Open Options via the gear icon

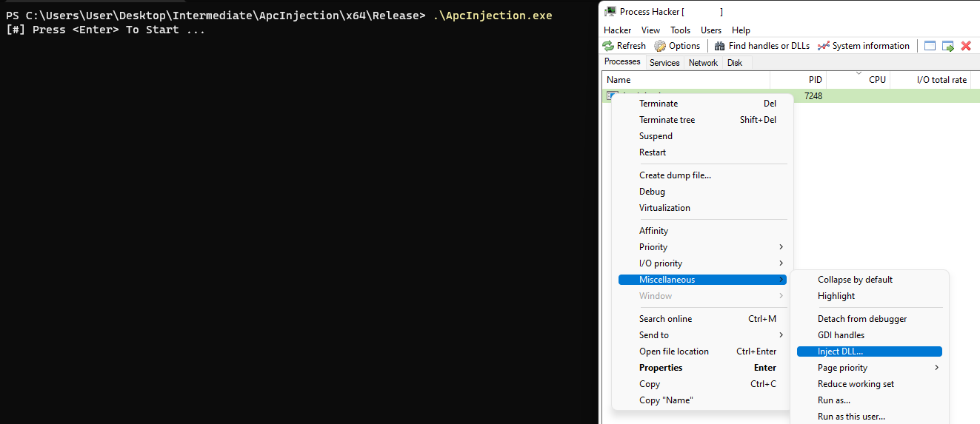pos(660,46)
